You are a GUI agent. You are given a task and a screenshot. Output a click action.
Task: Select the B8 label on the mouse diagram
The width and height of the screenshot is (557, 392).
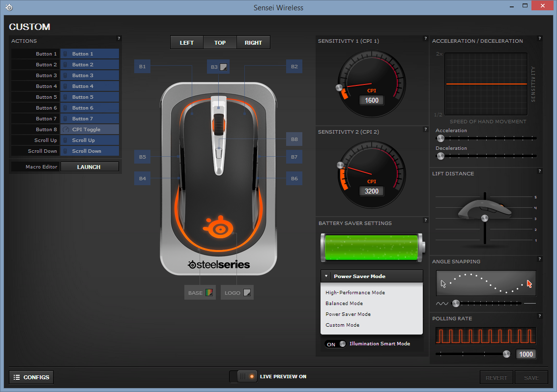click(294, 139)
